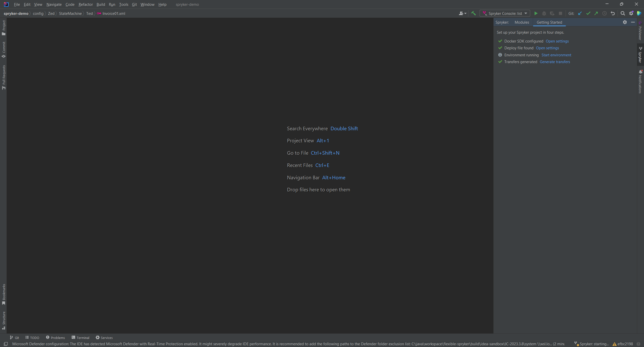Image resolution: width=644 pixels, height=347 pixels.
Task: Open the TODO tool window
Action: 32,338
